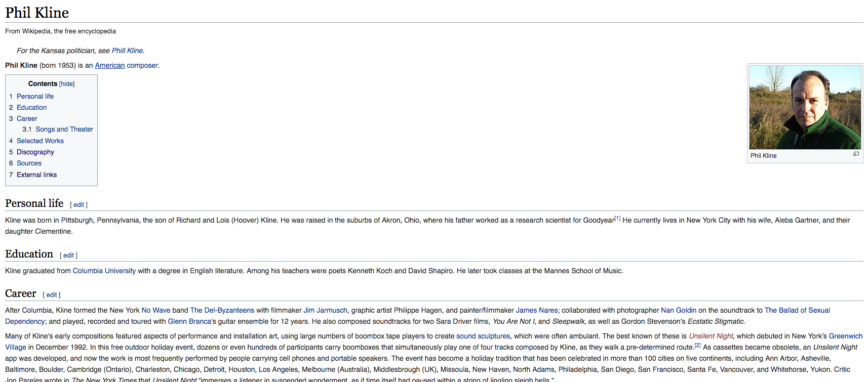868x382 pixels.
Task: Open the Greenwich Village link
Action: tap(846, 336)
